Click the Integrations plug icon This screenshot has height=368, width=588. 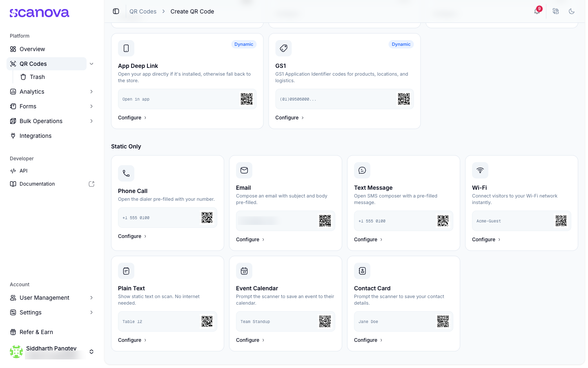[13, 136]
